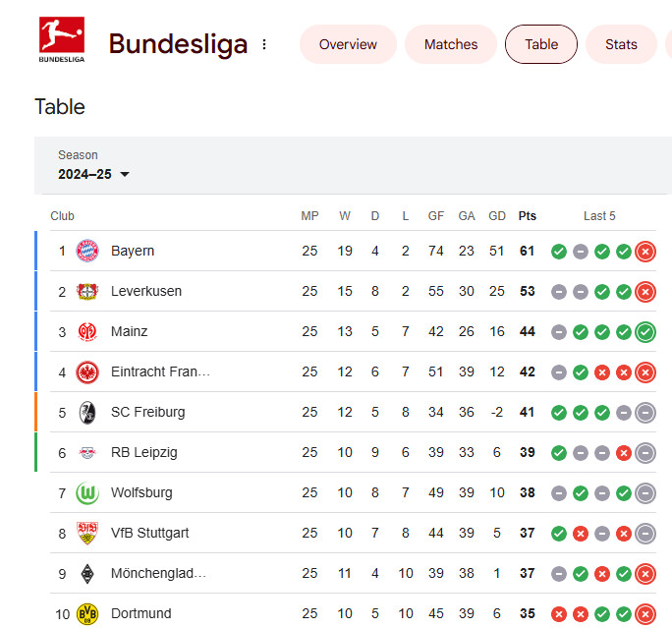This screenshot has width=672, height=628.
Task: Click the Dortmund club crest
Action: (87, 614)
